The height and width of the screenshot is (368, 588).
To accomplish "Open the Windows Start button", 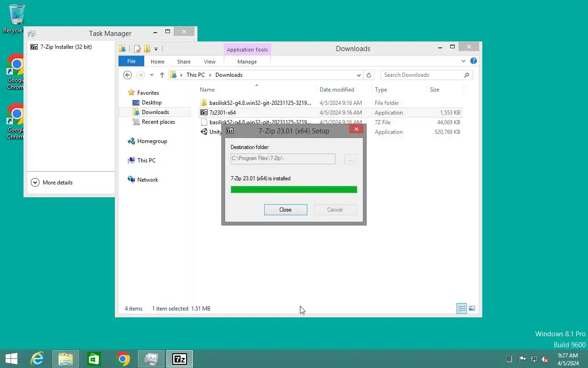I will [11, 359].
